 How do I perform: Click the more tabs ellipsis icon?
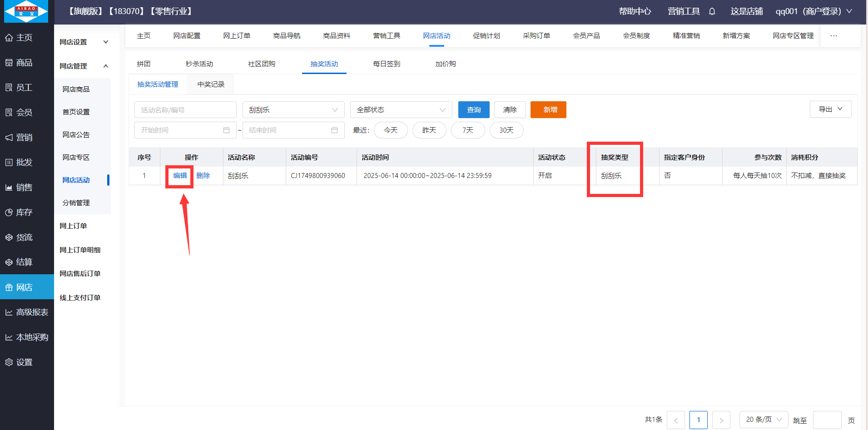pos(833,36)
